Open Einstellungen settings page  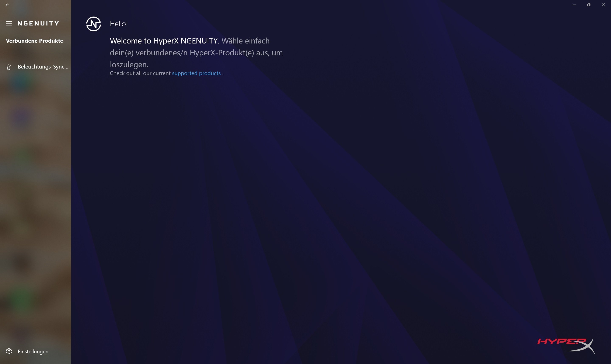point(36,351)
